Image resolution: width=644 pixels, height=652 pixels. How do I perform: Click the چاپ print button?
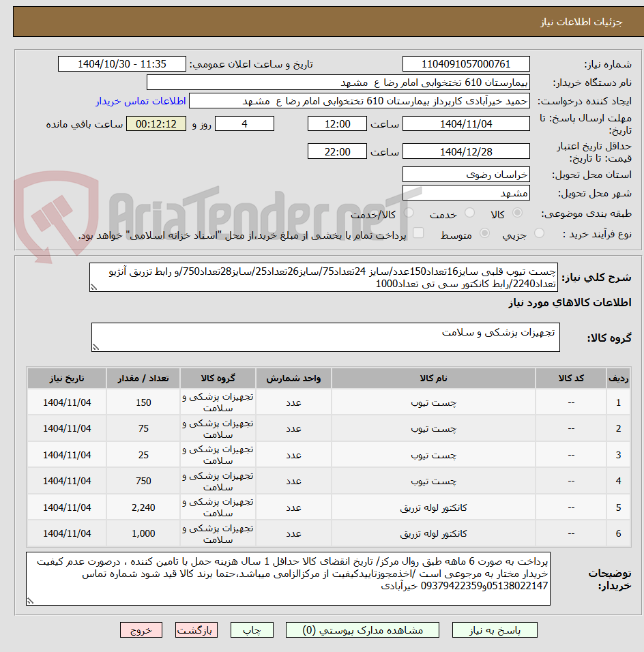(x=252, y=630)
